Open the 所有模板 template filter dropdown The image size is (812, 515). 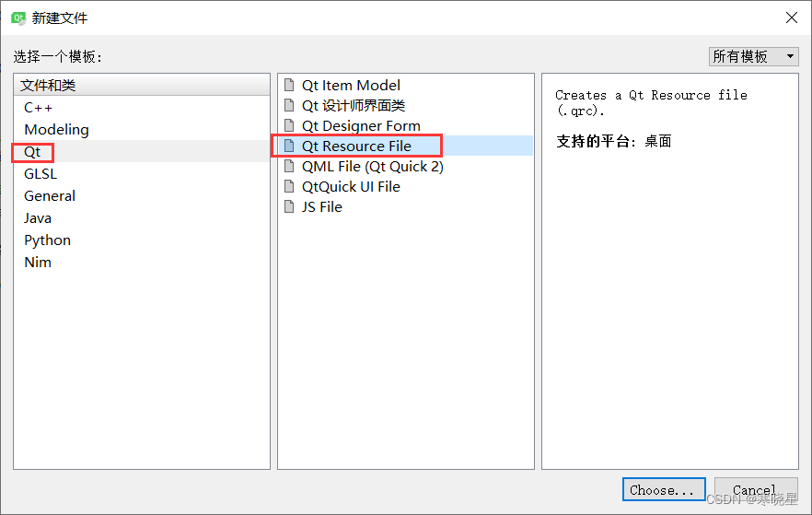coord(753,56)
